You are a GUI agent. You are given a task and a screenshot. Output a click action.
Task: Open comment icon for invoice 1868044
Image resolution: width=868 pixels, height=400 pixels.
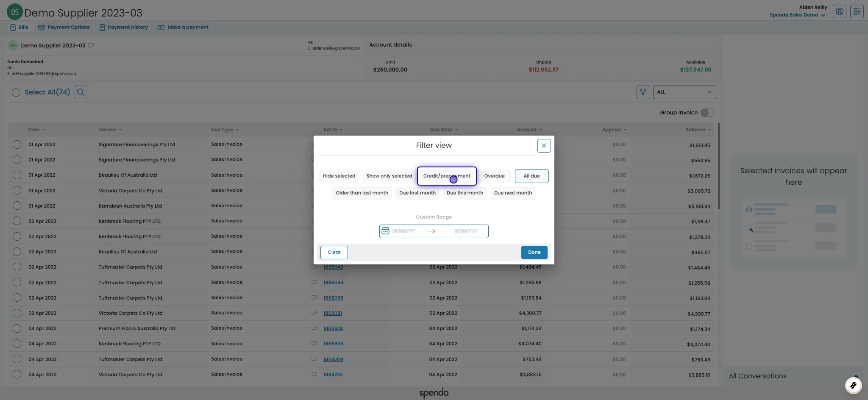(x=314, y=282)
